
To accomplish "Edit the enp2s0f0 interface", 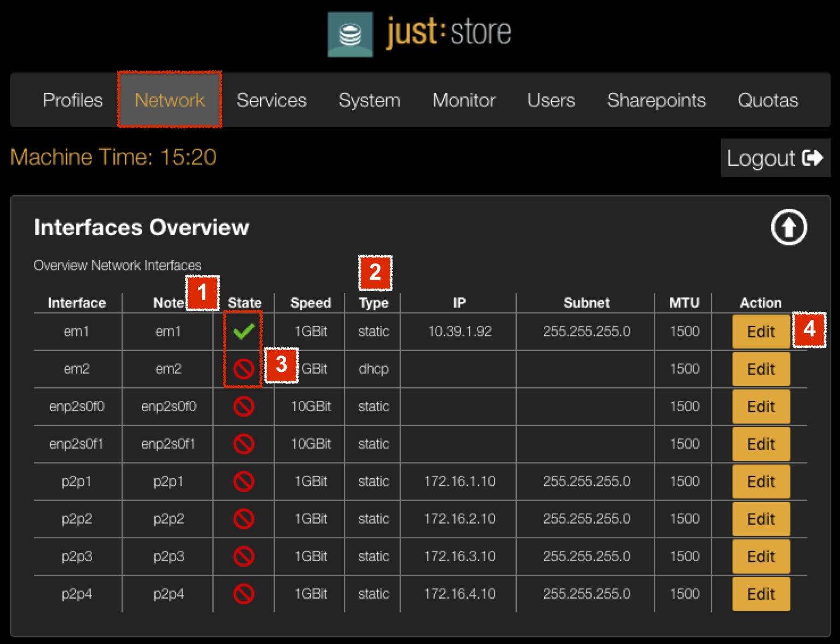I will click(x=761, y=406).
